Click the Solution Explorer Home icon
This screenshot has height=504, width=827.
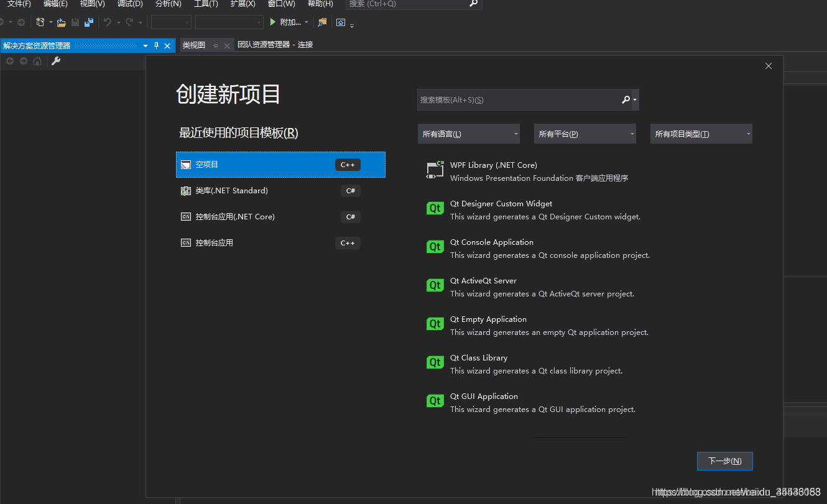(x=37, y=61)
